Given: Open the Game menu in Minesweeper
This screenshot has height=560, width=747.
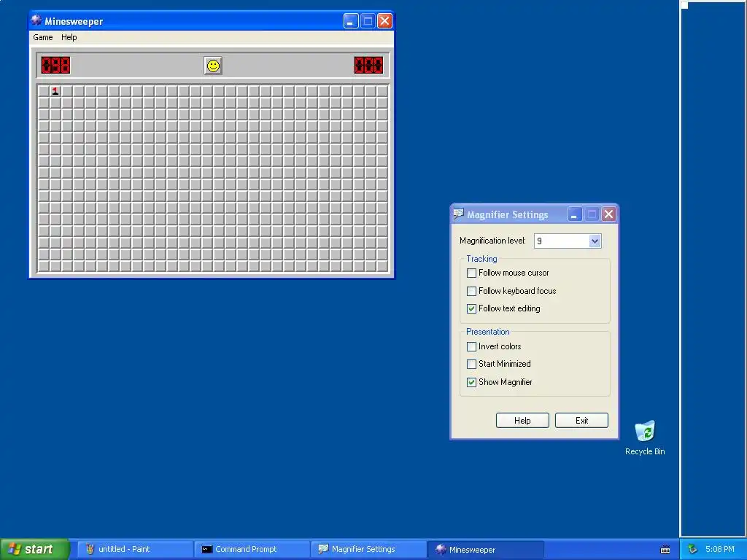Looking at the screenshot, I should [x=43, y=37].
